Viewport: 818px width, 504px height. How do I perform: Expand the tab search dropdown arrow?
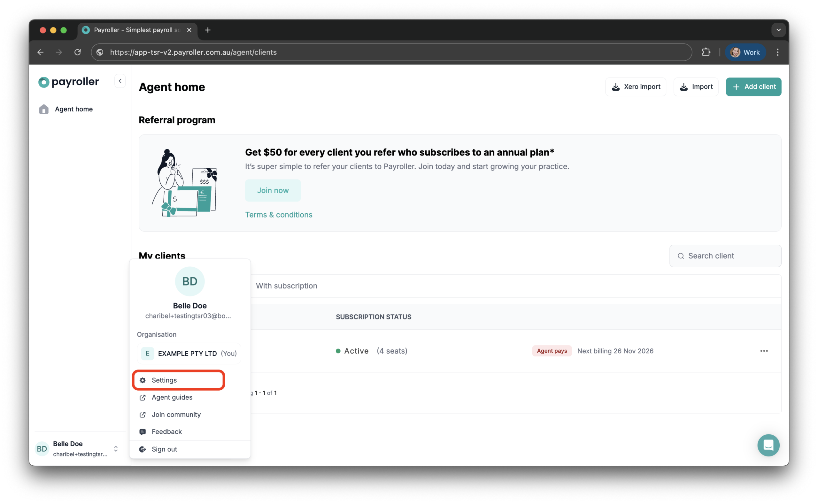[x=778, y=30]
